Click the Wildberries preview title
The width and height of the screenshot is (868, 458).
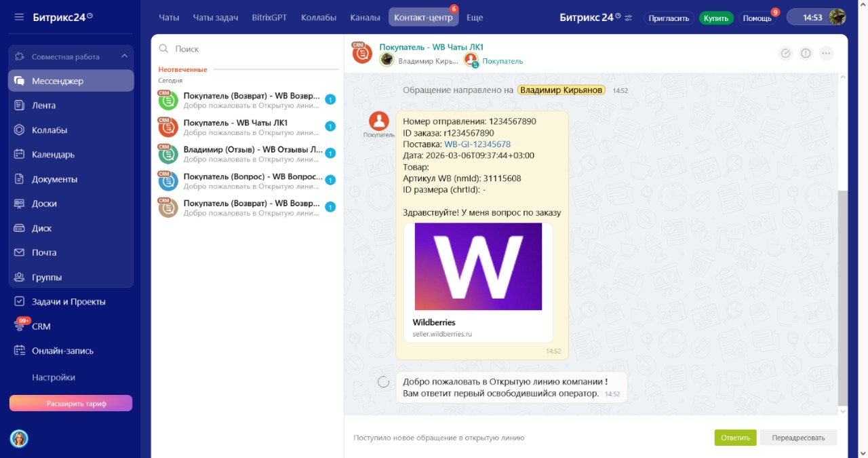434,322
